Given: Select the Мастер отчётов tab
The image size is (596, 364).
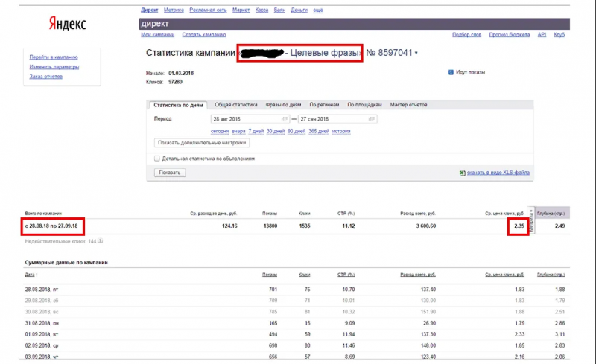Looking at the screenshot, I should (408, 105).
